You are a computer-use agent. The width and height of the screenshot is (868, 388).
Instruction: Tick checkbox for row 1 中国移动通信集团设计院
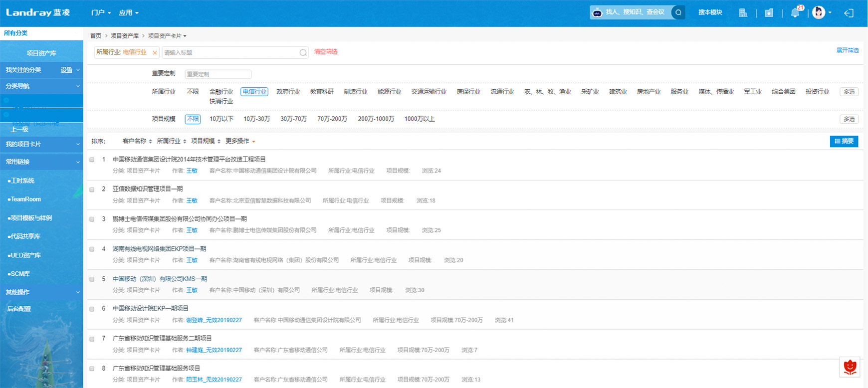pos(92,160)
